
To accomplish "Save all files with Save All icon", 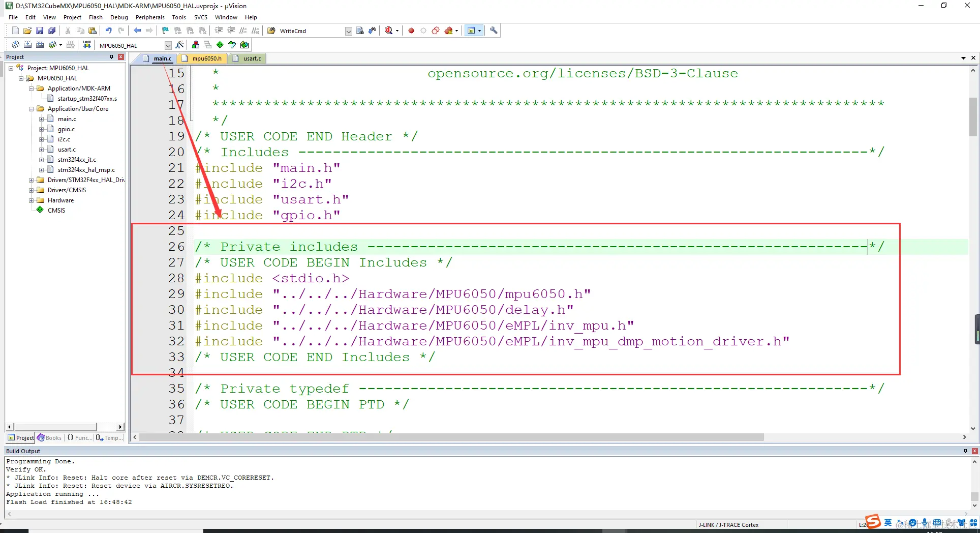I will coord(52,31).
